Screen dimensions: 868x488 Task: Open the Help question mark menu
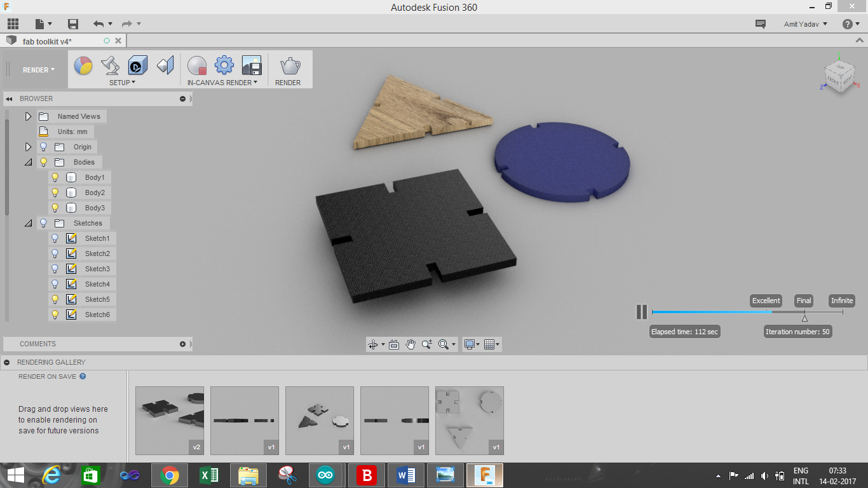(x=851, y=24)
